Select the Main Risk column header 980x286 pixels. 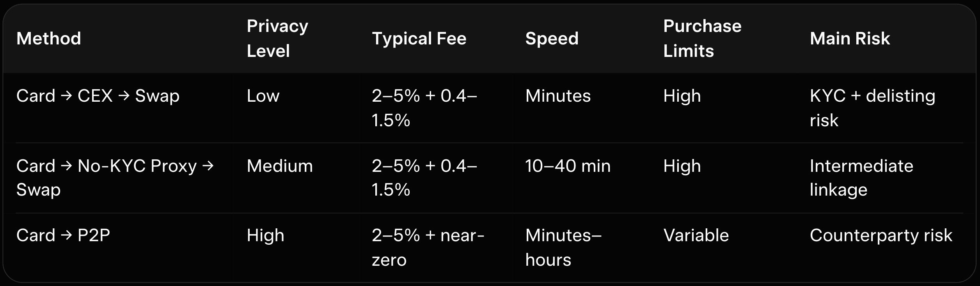click(850, 39)
